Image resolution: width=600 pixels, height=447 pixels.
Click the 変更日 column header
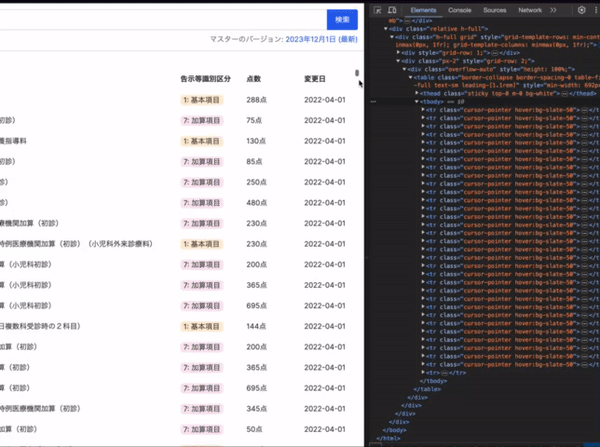(x=315, y=79)
